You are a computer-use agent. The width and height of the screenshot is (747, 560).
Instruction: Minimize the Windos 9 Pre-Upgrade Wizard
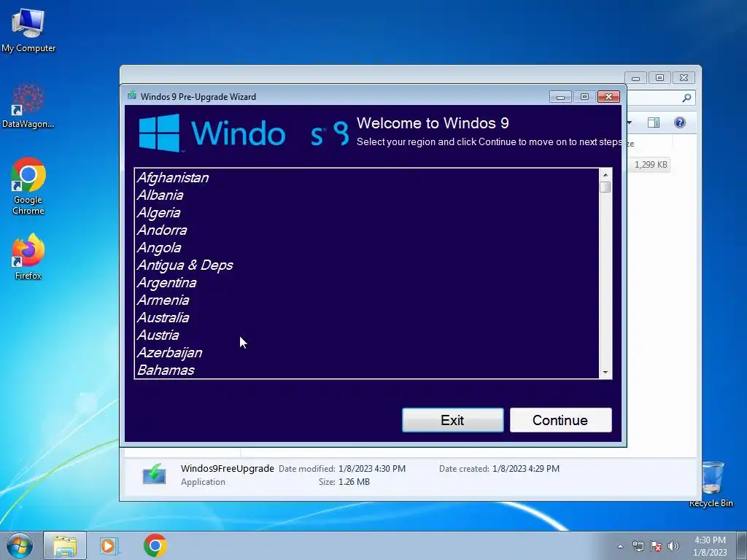point(560,97)
